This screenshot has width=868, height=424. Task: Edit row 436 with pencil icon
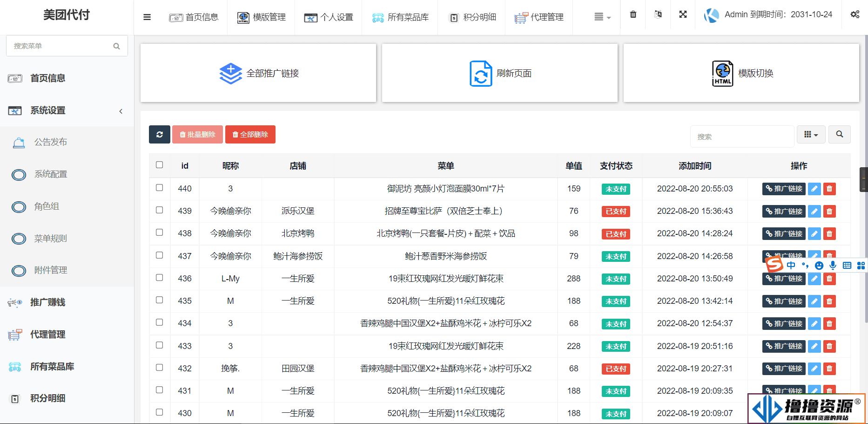coord(814,279)
